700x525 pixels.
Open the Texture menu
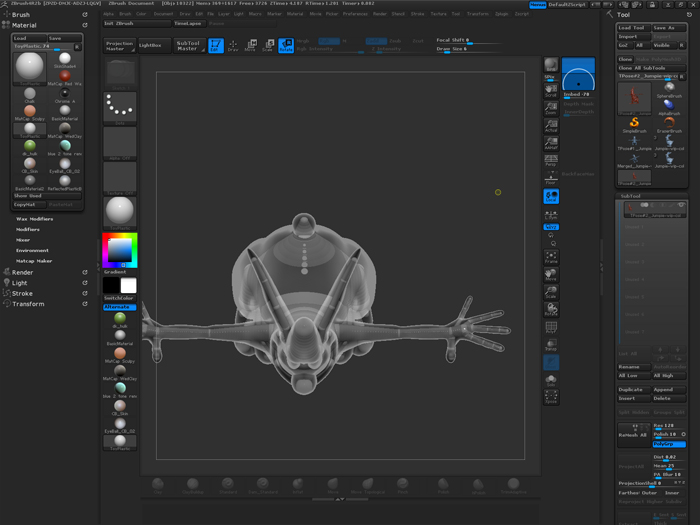coord(438,14)
